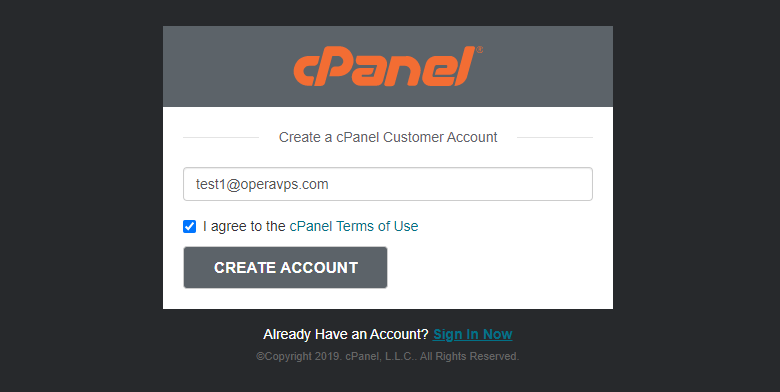Click the "Already Have an Account?" text
Image resolution: width=780 pixels, height=392 pixels.
(346, 334)
